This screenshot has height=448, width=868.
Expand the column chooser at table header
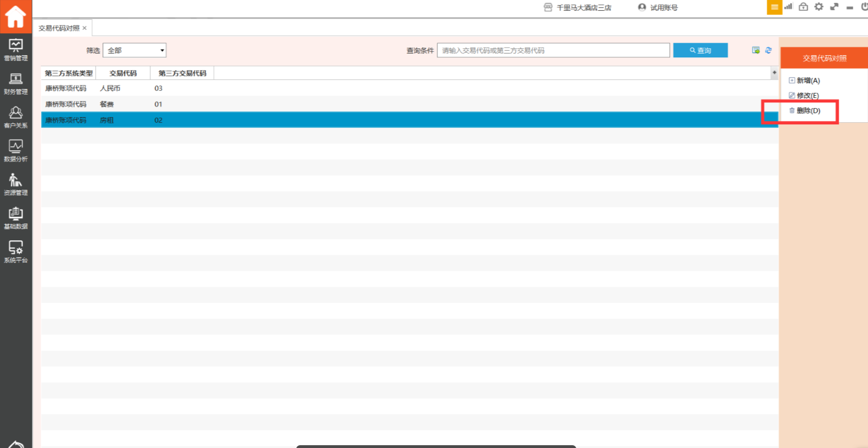[774, 73]
